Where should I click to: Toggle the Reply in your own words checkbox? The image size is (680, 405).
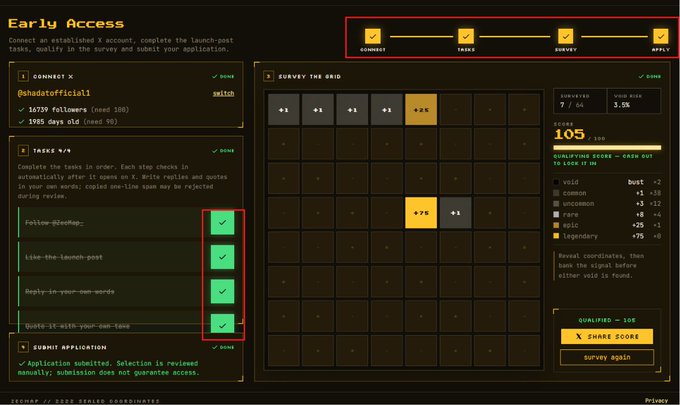[x=222, y=291]
